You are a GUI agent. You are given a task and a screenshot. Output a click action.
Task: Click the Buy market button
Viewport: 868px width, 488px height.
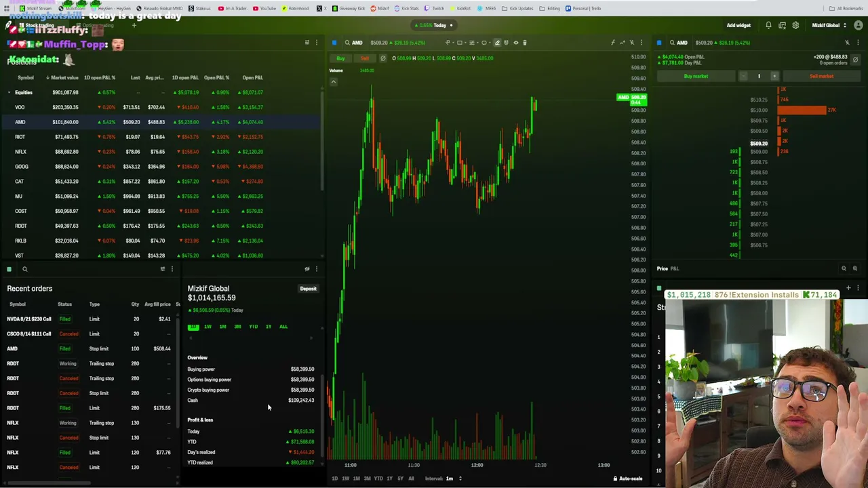(x=696, y=76)
